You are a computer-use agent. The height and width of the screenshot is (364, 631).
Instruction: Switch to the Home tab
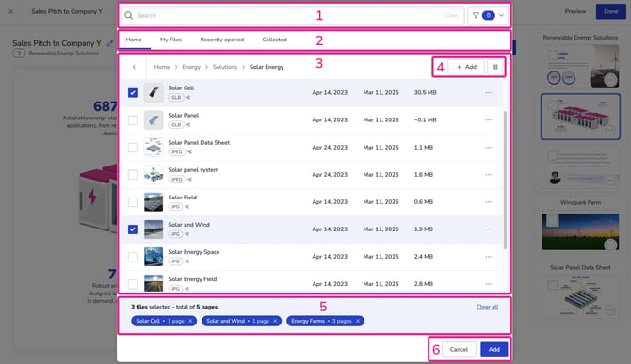click(x=134, y=40)
